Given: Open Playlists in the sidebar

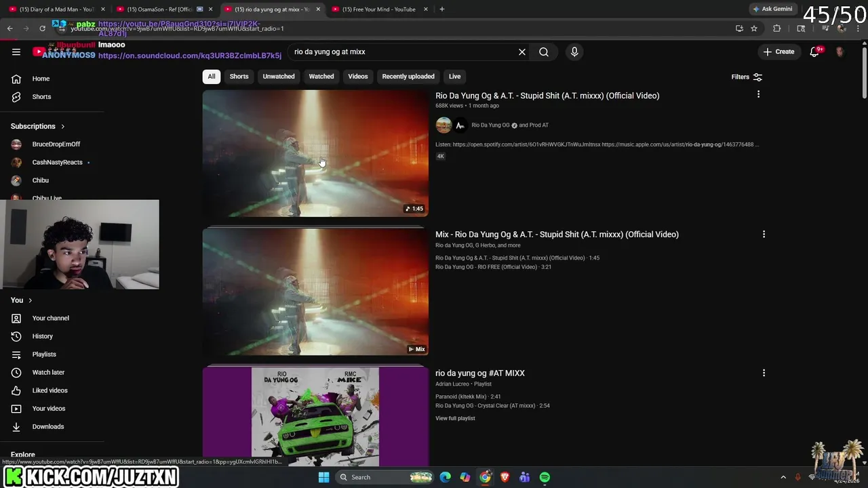Looking at the screenshot, I should (44, 354).
